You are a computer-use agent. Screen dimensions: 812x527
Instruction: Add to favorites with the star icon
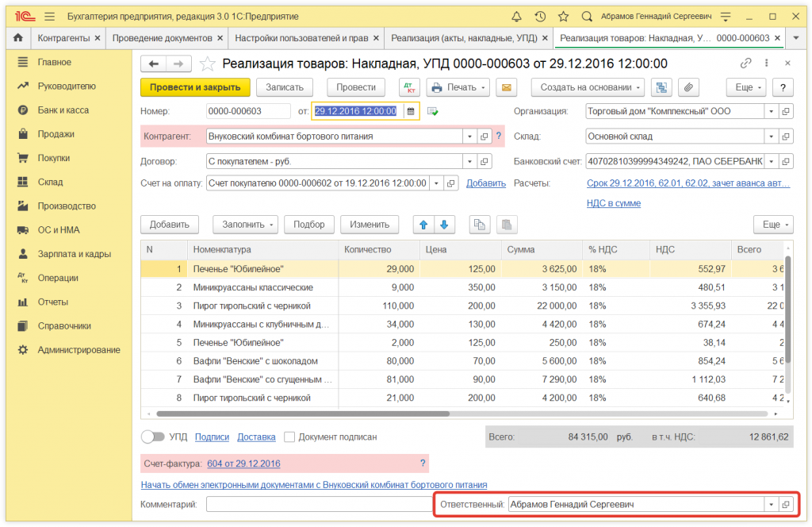pyautogui.click(x=207, y=64)
